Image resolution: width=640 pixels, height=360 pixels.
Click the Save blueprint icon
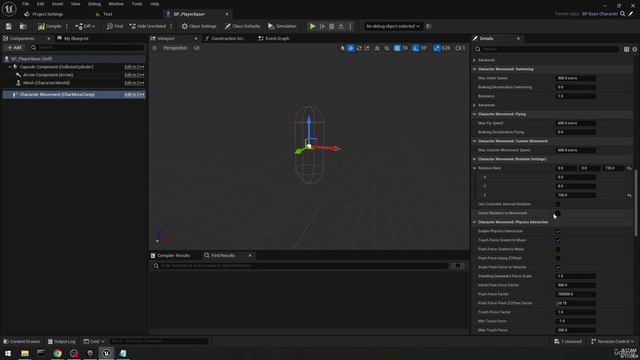(9, 26)
